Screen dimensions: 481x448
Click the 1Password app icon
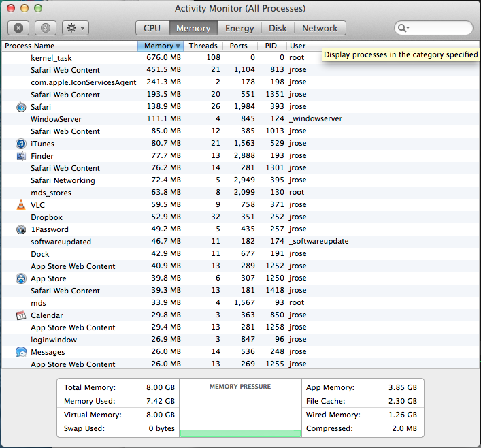pyautogui.click(x=21, y=229)
